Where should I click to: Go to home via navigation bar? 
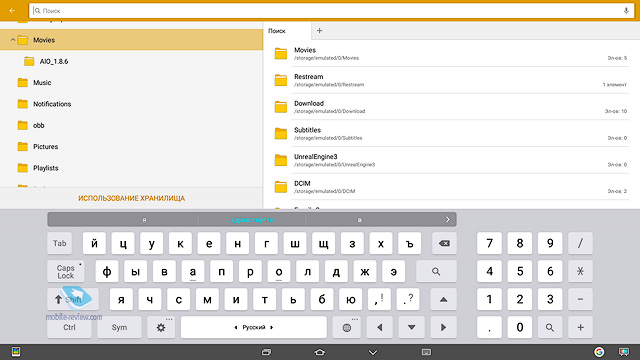point(320,352)
